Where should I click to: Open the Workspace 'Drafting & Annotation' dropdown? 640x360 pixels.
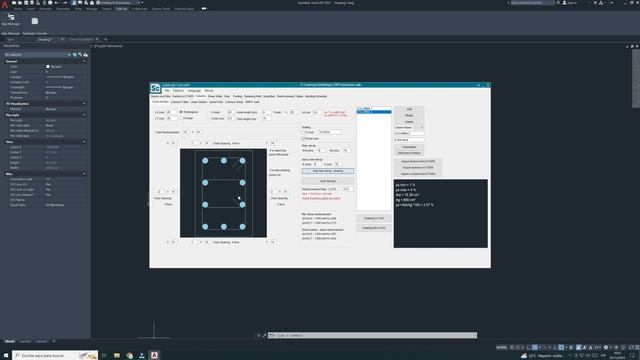click(x=119, y=3)
